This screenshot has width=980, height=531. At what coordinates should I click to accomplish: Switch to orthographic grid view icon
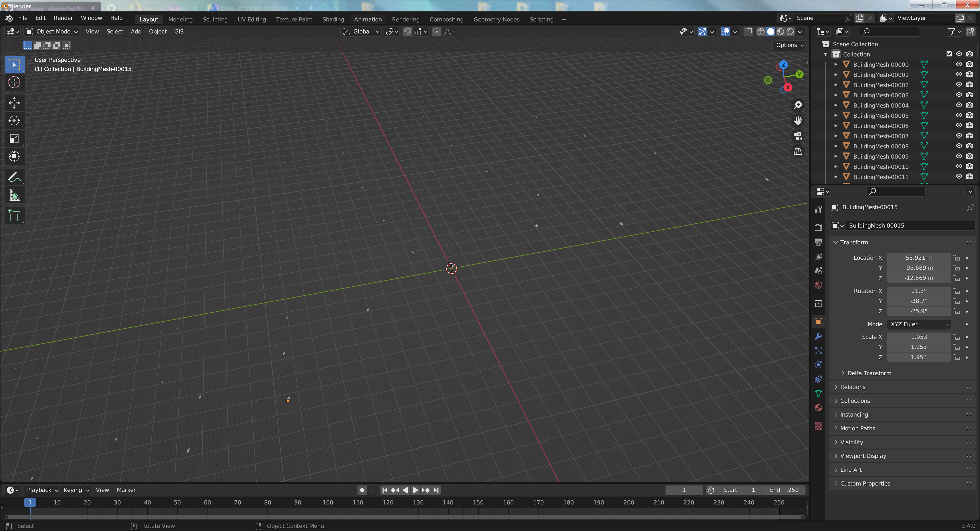(797, 151)
